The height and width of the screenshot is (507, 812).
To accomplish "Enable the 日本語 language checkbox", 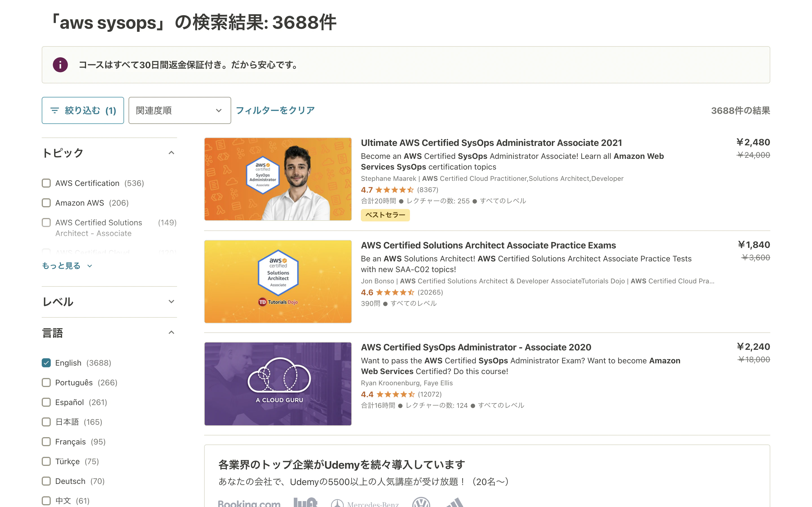I will (x=46, y=422).
